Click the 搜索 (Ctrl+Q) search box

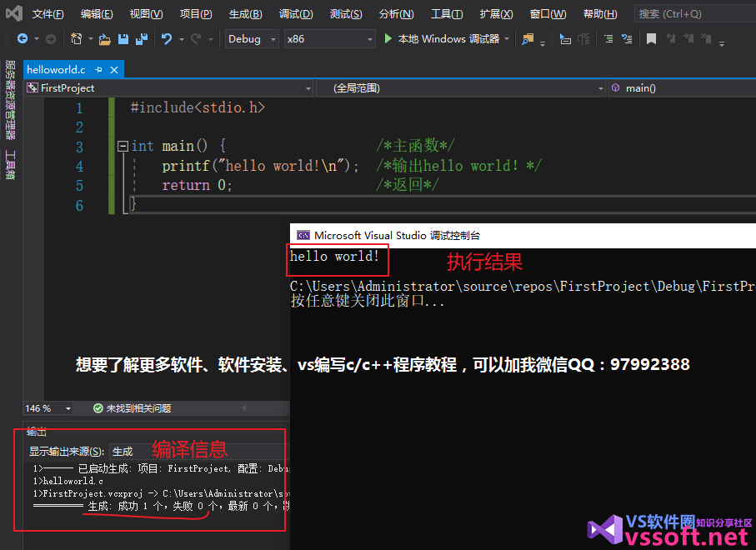coord(695,14)
